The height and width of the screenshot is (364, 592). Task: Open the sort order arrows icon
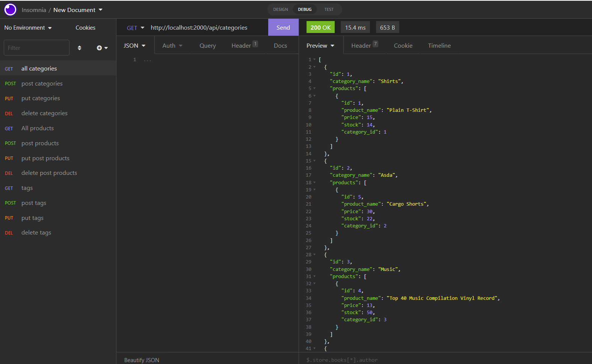(x=79, y=48)
